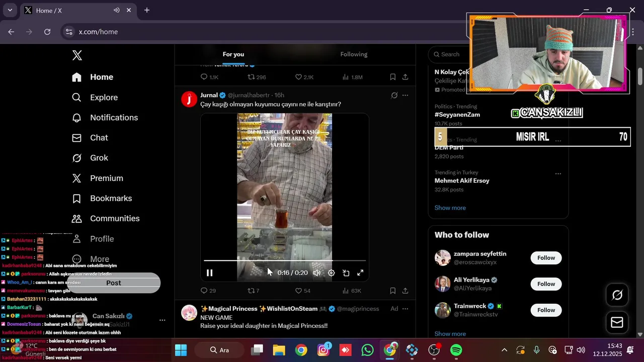Open floating Grok button
This screenshot has height=362, width=644.
click(617, 295)
